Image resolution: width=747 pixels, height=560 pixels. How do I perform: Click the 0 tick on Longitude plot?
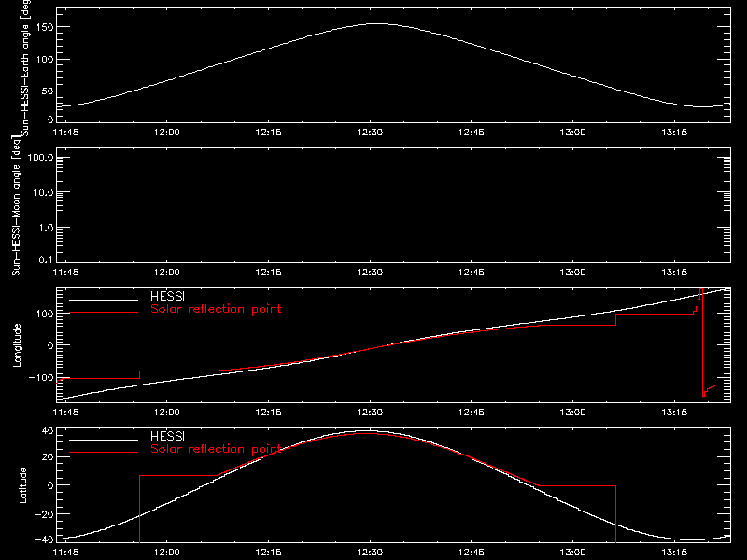click(x=50, y=345)
